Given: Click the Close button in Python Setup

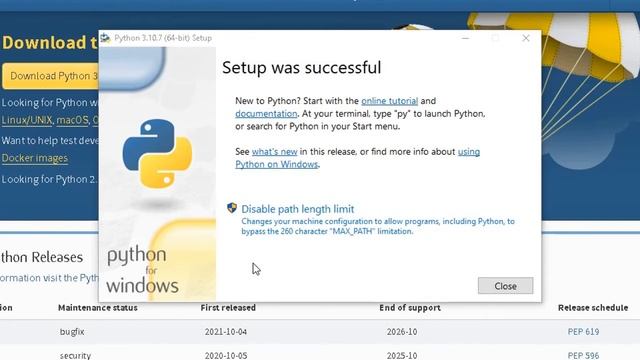Looking at the screenshot, I should pyautogui.click(x=505, y=286).
